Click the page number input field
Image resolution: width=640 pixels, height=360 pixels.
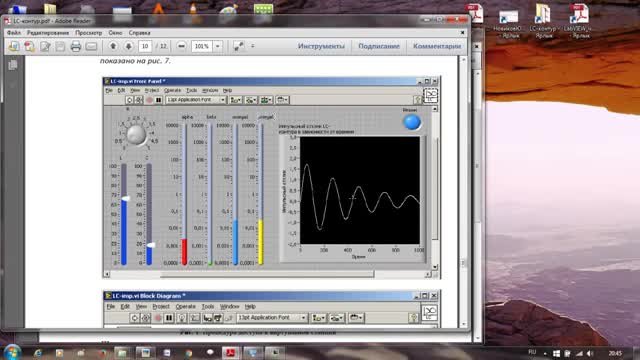click(145, 46)
